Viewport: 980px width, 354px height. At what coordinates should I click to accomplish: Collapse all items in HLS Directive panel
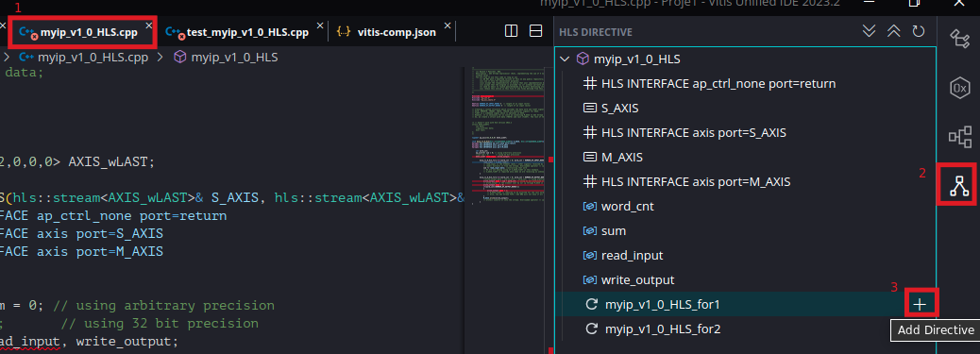[x=894, y=31]
